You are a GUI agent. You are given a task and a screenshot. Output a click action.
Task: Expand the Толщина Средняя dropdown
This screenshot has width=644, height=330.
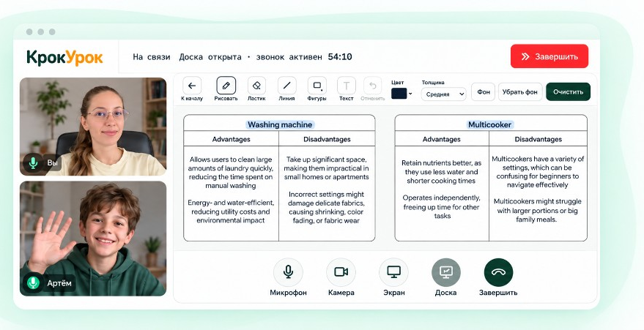(x=443, y=94)
